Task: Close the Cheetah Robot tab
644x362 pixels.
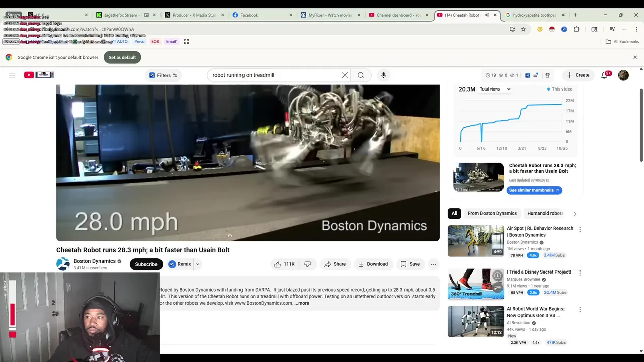Action: pyautogui.click(x=495, y=15)
